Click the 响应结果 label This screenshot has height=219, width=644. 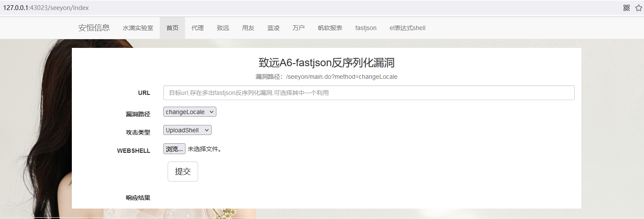(x=138, y=198)
